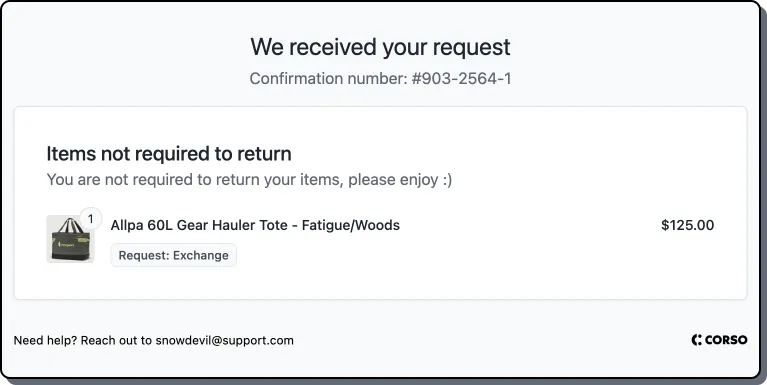Select the Request: Exchange tag

point(174,255)
